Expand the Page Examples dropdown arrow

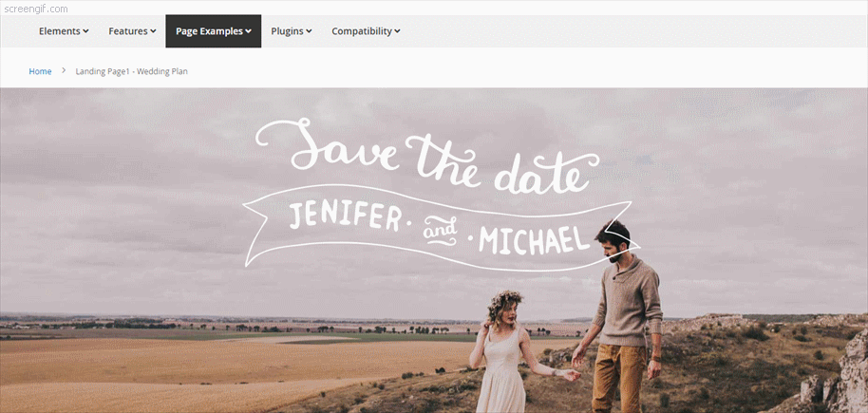249,31
